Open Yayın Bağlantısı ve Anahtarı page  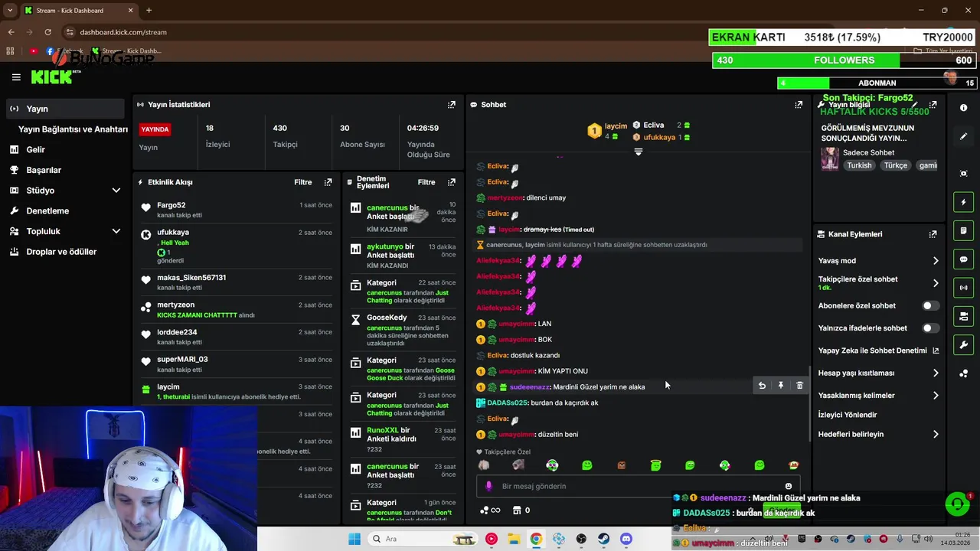point(73,129)
